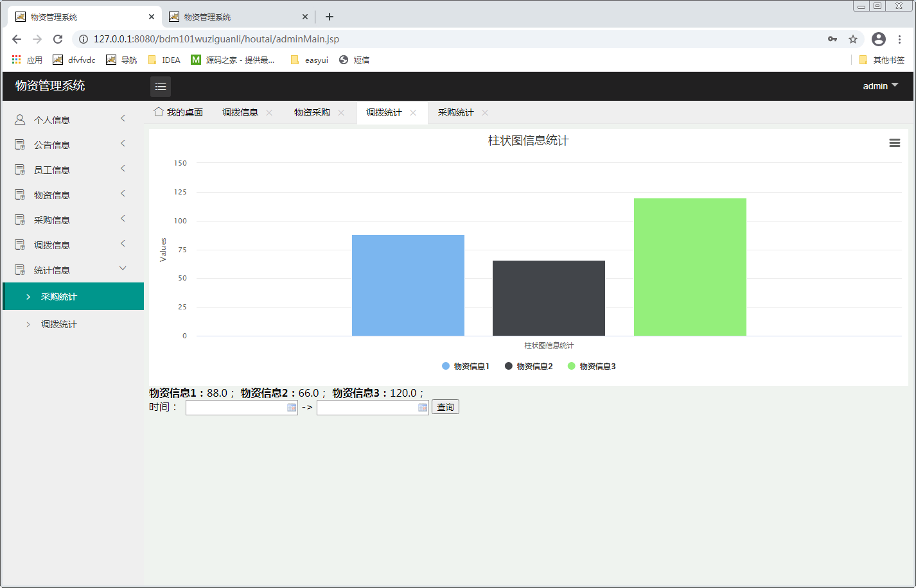
Task: Expand the 公告信息 menu chevron
Action: point(123,143)
